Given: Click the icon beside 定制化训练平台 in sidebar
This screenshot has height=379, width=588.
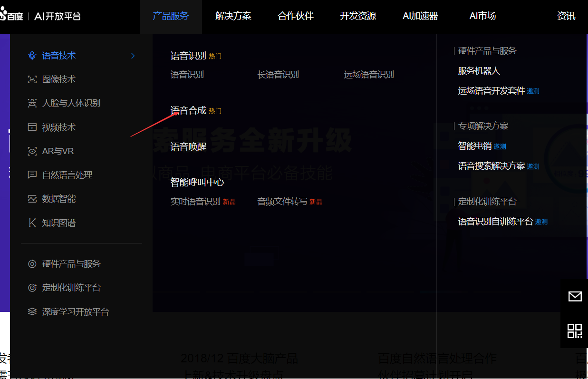Looking at the screenshot, I should tap(32, 288).
